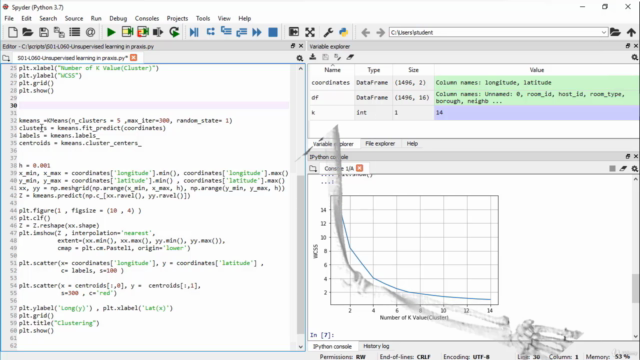Save all files icon
Image resolution: width=640 pixels, height=360 pixels.
[x=59, y=32]
